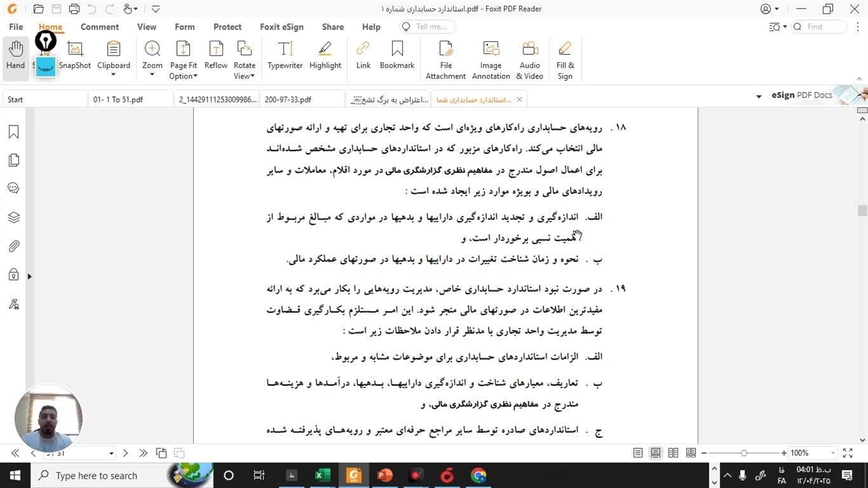
Task: Click the Fill & Sign icon
Action: (x=565, y=60)
